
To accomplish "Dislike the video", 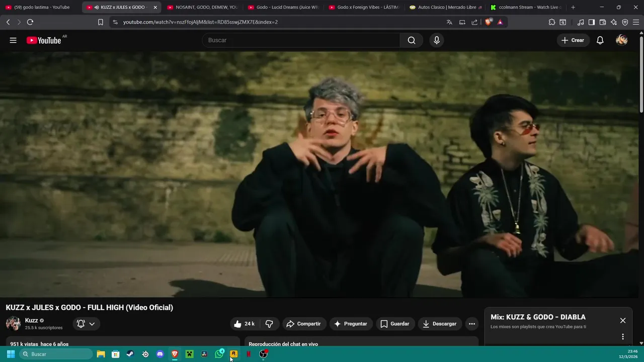I will 269,324.
